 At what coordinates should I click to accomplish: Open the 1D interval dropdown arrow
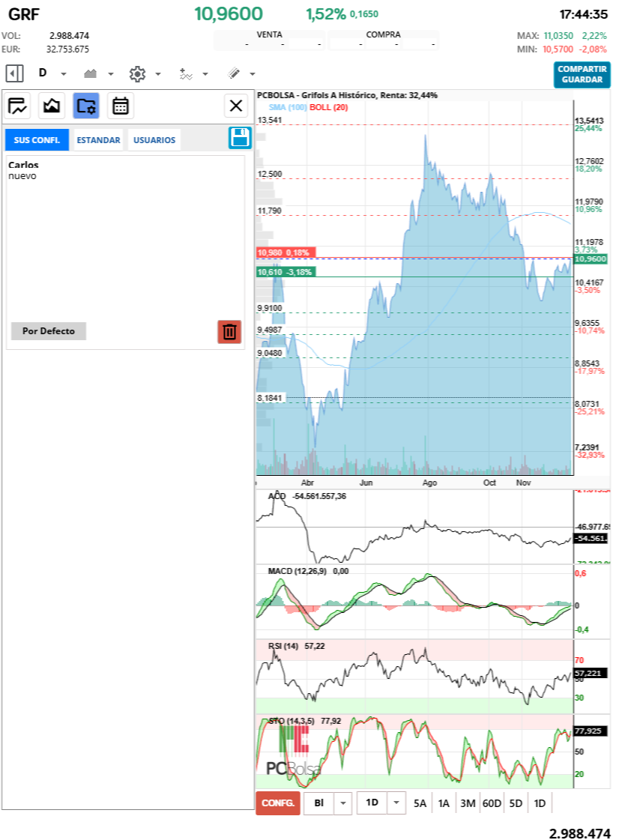coord(396,803)
